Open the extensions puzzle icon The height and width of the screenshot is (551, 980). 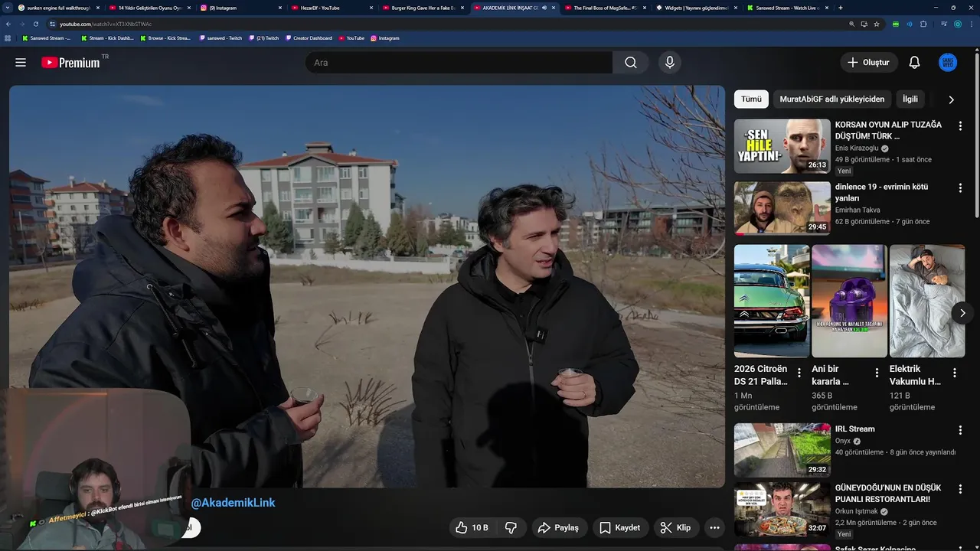click(x=923, y=24)
